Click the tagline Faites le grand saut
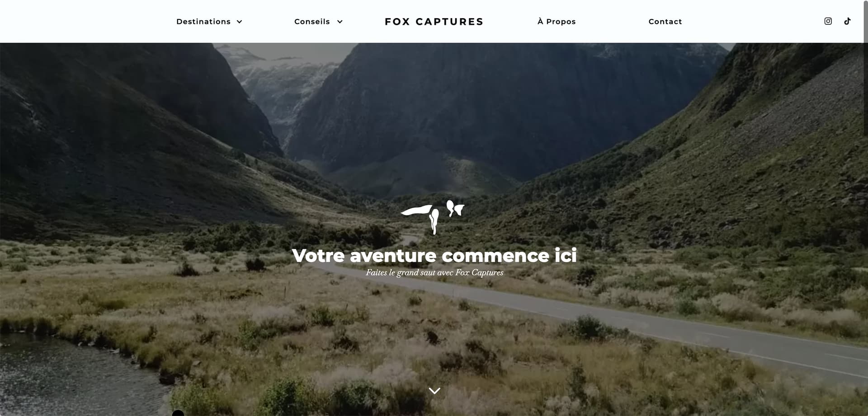868x416 pixels. [434, 273]
